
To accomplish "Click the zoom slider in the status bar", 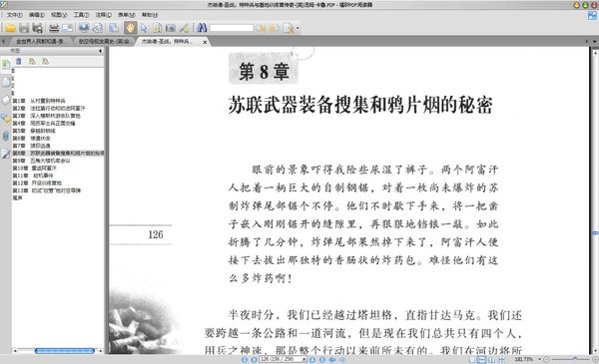I will tap(570, 359).
